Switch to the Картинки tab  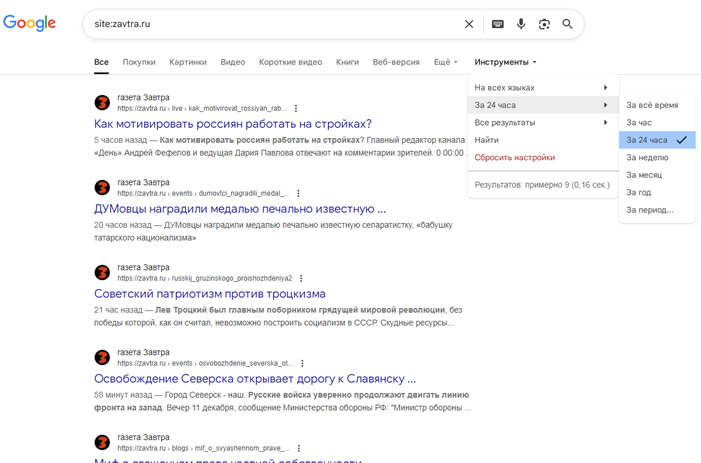pyautogui.click(x=188, y=62)
